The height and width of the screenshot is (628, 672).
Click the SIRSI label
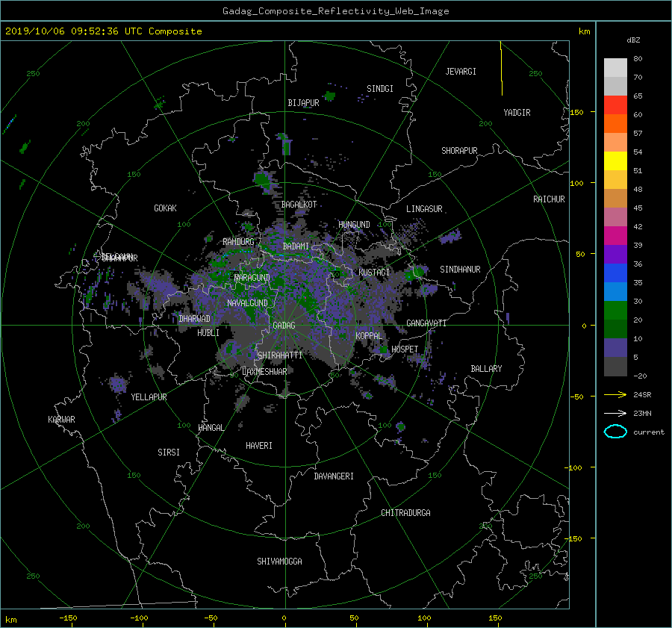169,453
